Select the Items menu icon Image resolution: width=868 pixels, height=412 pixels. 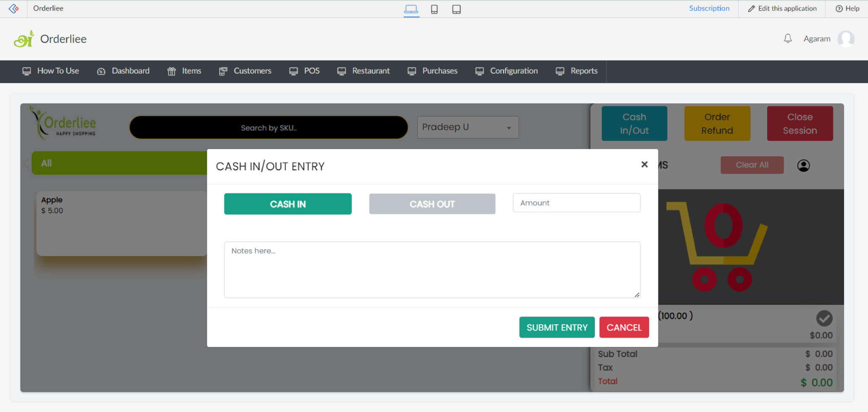(171, 71)
